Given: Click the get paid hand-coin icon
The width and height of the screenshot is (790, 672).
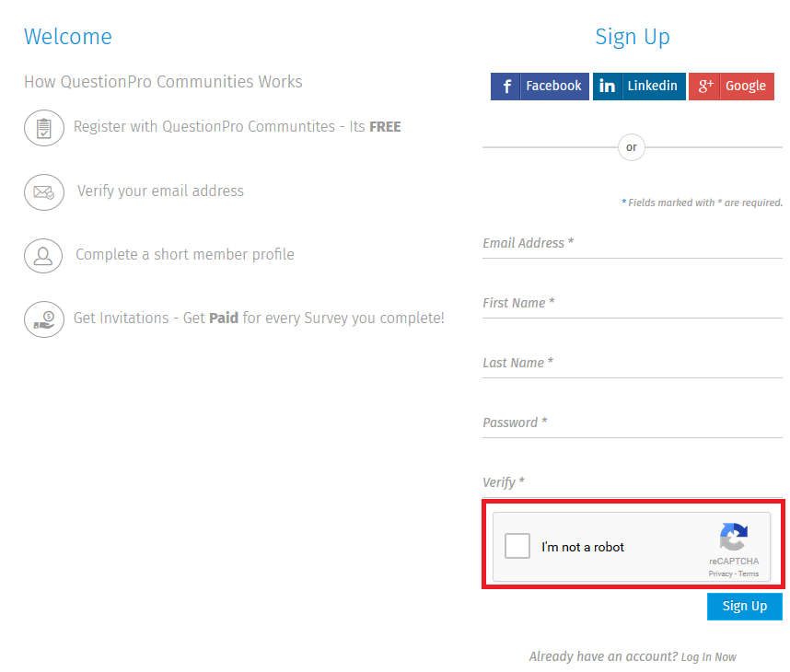Looking at the screenshot, I should tap(43, 319).
